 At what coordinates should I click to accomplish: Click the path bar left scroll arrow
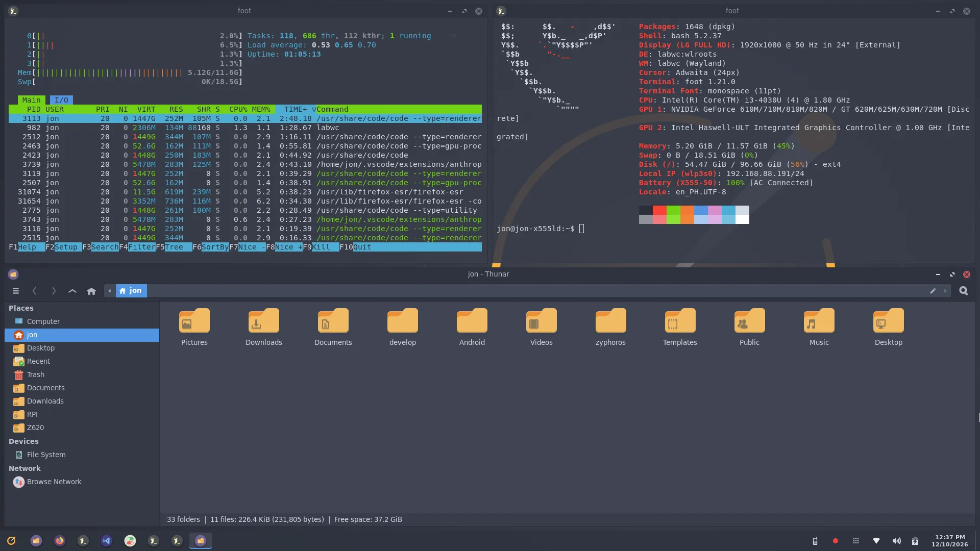[109, 291]
